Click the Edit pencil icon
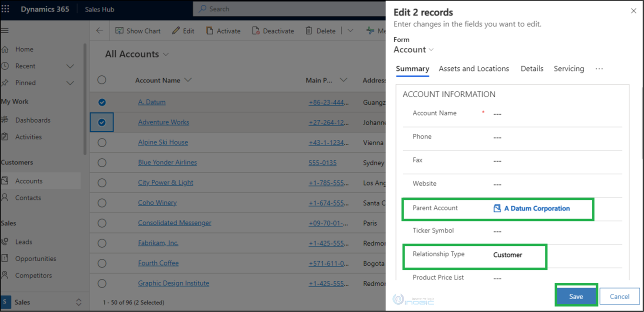This screenshot has width=644, height=312. click(x=176, y=31)
